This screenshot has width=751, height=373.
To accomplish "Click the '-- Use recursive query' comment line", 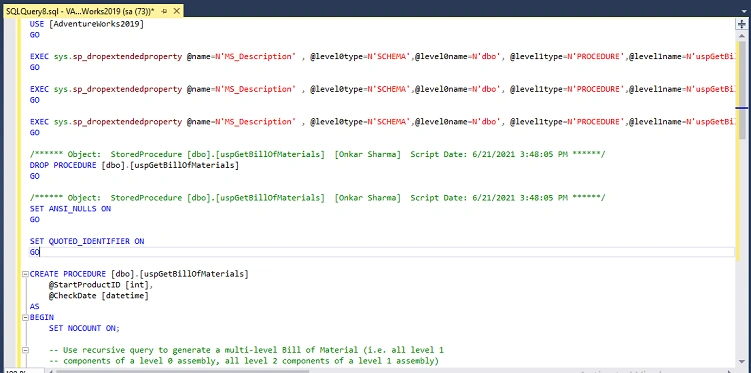I will (246, 350).
